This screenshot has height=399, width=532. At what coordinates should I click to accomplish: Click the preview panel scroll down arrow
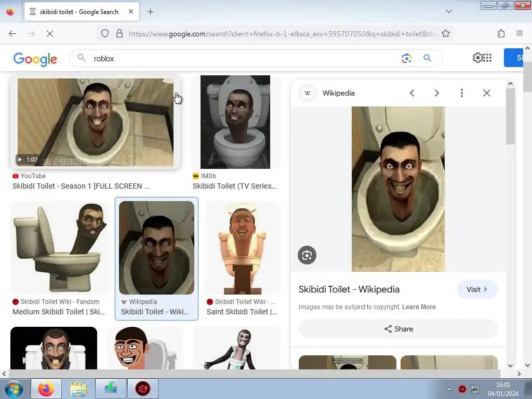click(510, 365)
